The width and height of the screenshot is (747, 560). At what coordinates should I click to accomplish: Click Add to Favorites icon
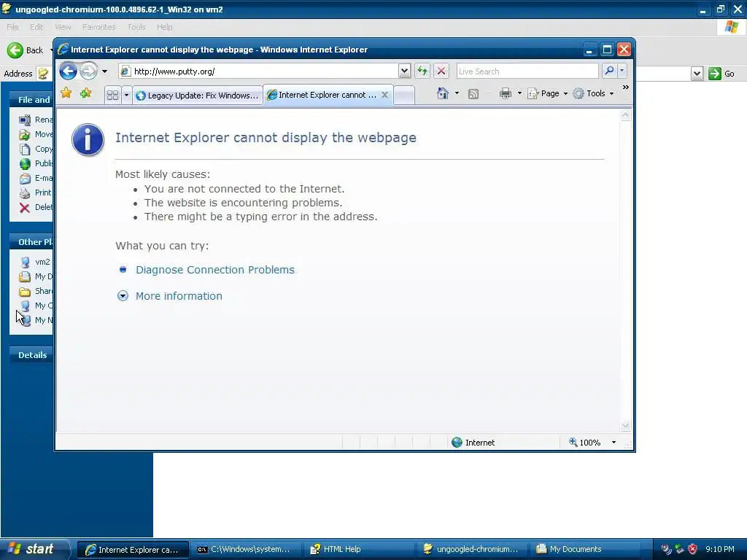(86, 93)
